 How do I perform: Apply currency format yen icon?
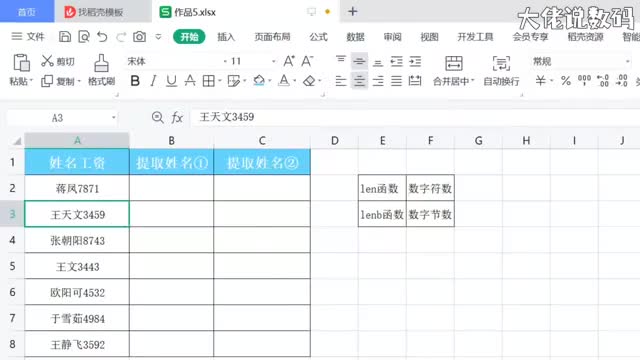coord(541,81)
